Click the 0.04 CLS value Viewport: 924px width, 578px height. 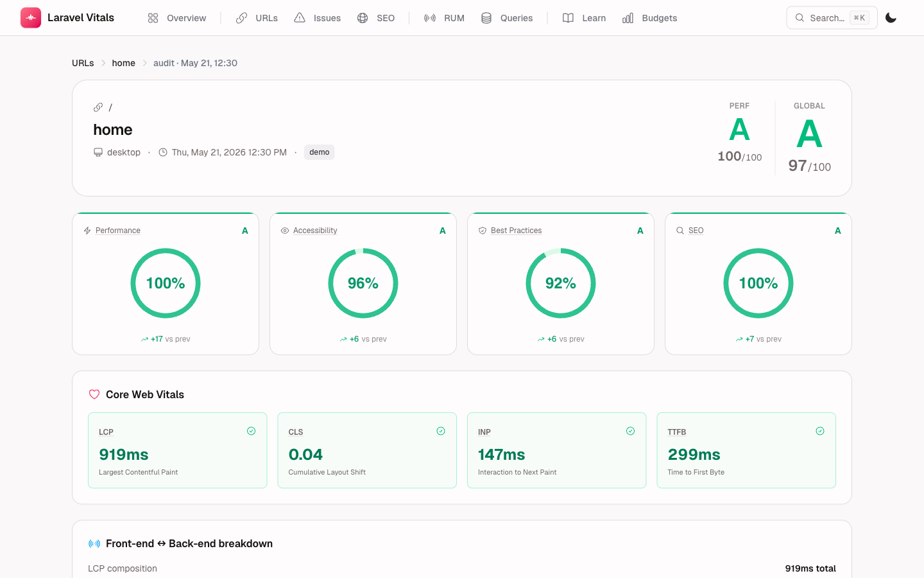[x=305, y=455]
